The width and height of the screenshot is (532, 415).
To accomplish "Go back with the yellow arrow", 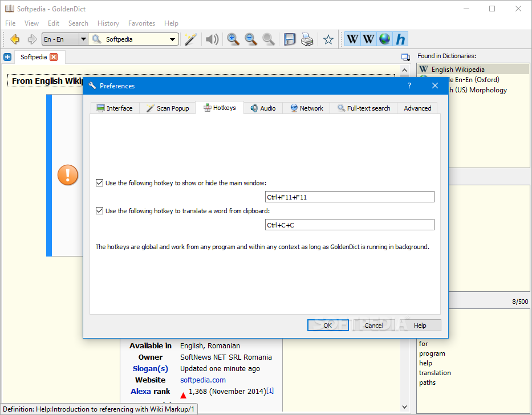I will click(x=15, y=39).
